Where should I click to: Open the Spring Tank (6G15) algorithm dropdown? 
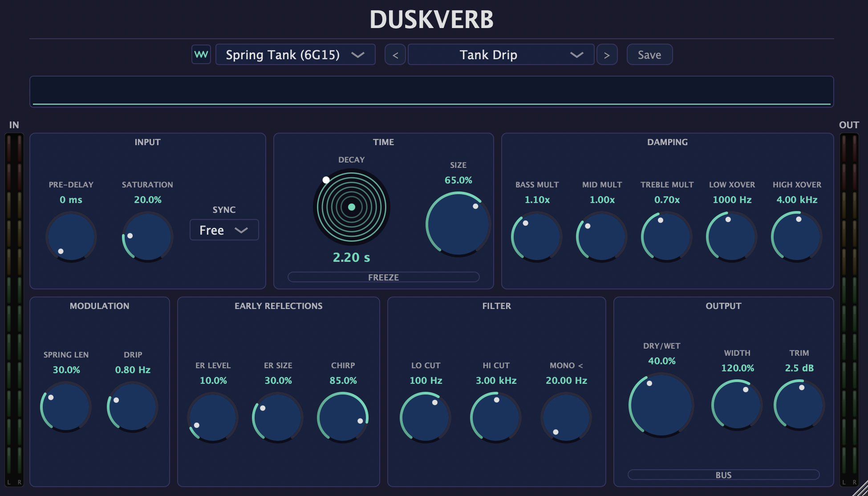[x=296, y=54]
